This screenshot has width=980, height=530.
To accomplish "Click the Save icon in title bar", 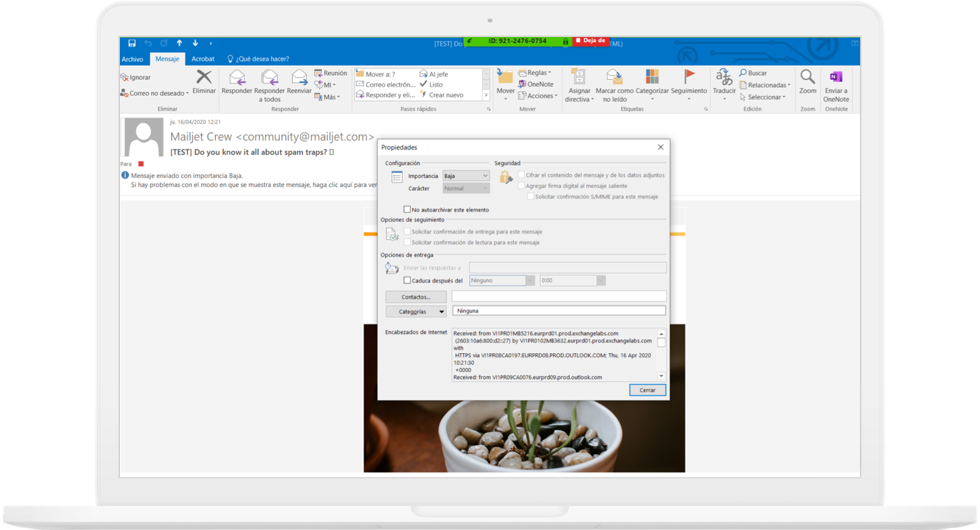I will pyautogui.click(x=132, y=43).
